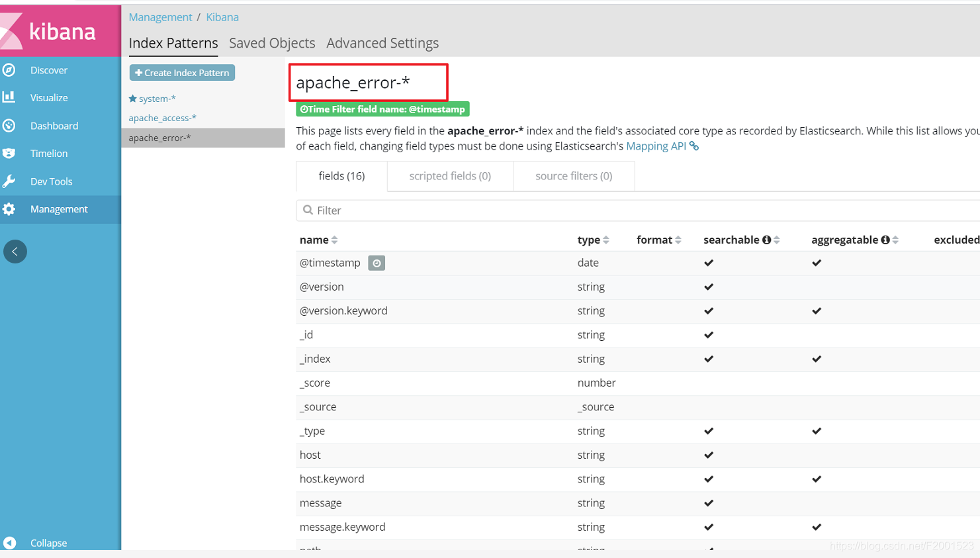Click the Time Filter field name badge
Image resolution: width=980 pixels, height=558 pixels.
[382, 109]
